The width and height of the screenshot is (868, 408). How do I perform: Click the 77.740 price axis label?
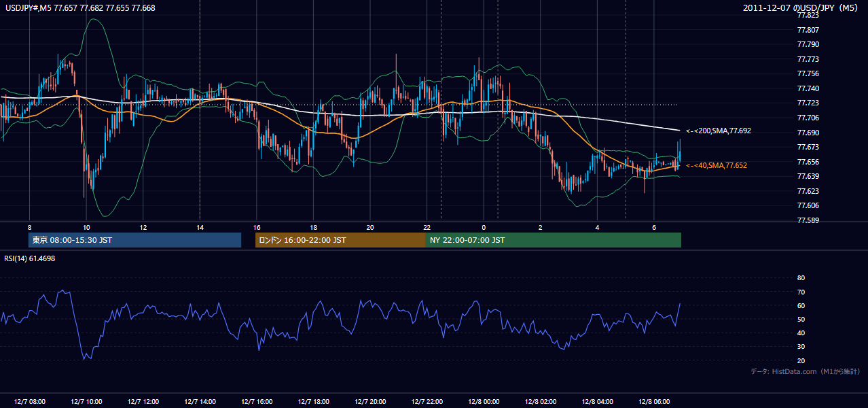(807, 88)
